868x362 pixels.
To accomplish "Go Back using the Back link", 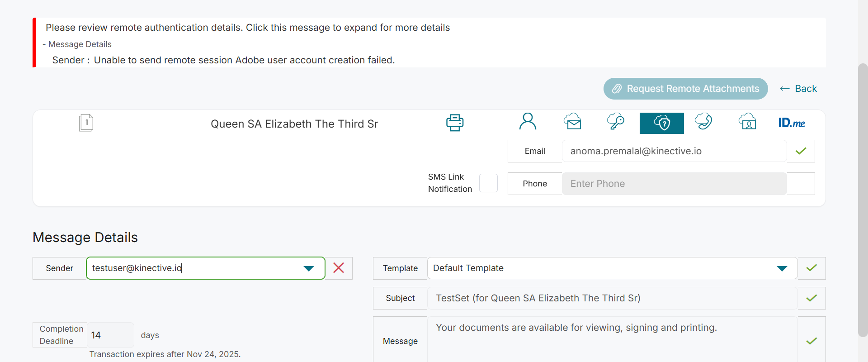I will tap(799, 89).
